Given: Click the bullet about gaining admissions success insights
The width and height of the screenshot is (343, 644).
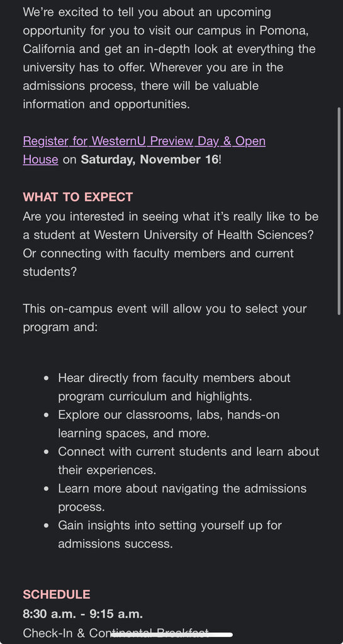Looking at the screenshot, I should 170,535.
